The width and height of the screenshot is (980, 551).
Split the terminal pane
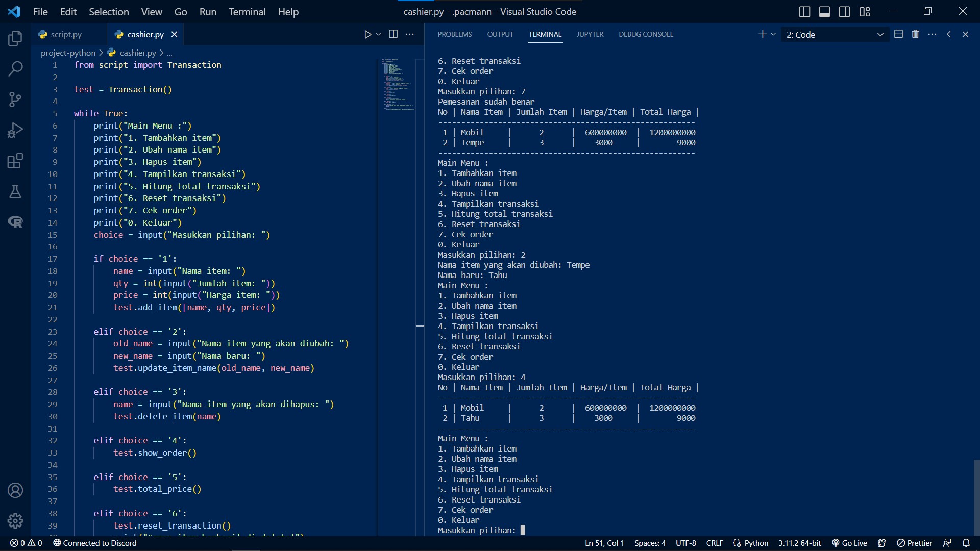898,34
